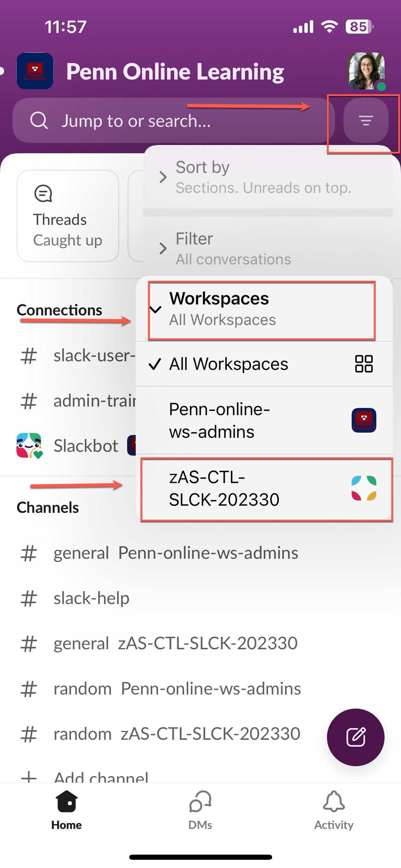The height and width of the screenshot is (868, 401).
Task: Select the All Workspaces checked option
Action: (x=264, y=364)
